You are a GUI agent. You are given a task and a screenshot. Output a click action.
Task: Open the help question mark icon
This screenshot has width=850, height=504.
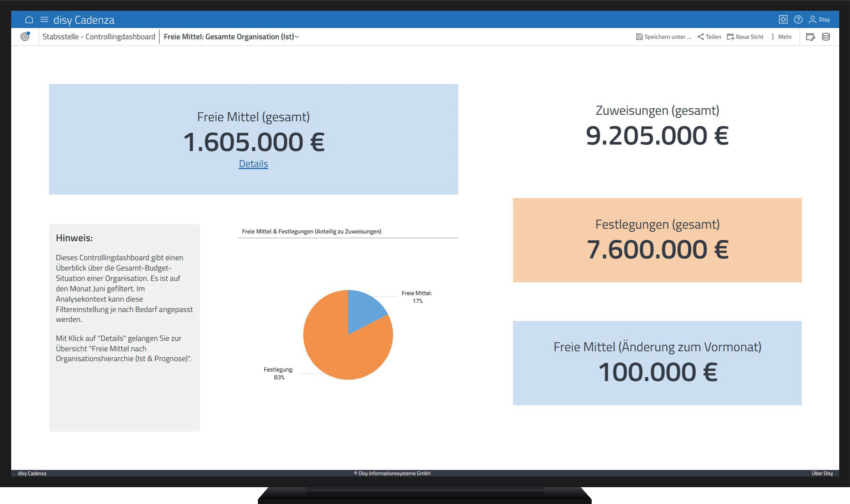[798, 19]
